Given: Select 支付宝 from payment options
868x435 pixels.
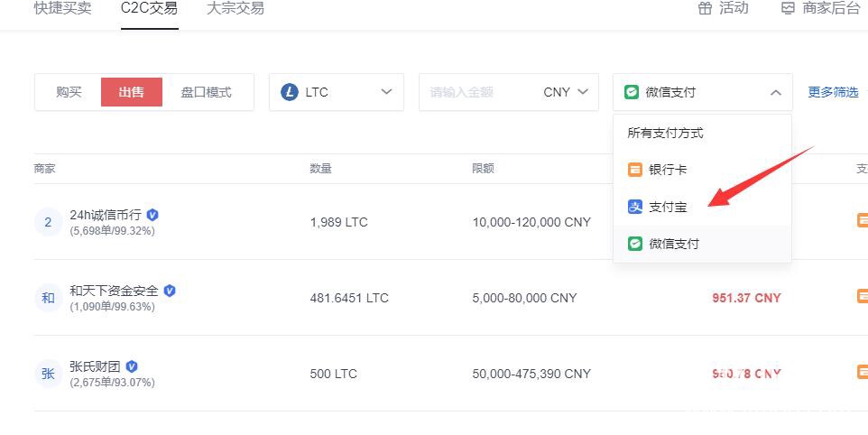Looking at the screenshot, I should (x=668, y=207).
